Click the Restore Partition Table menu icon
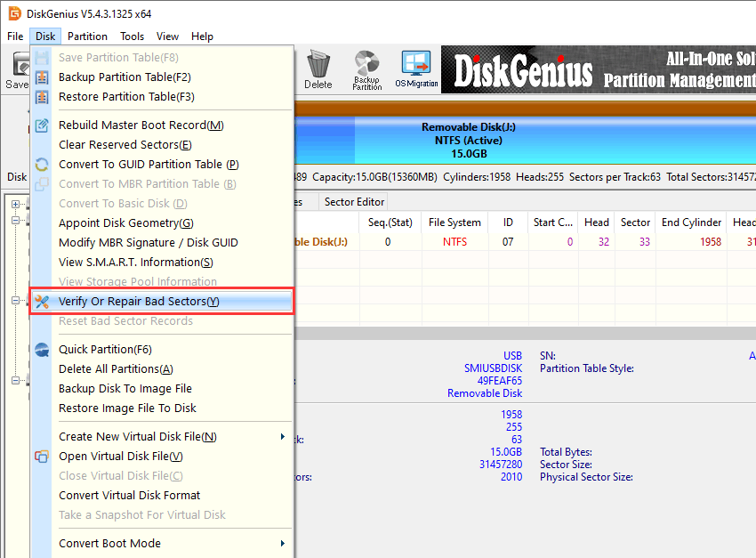 42,97
